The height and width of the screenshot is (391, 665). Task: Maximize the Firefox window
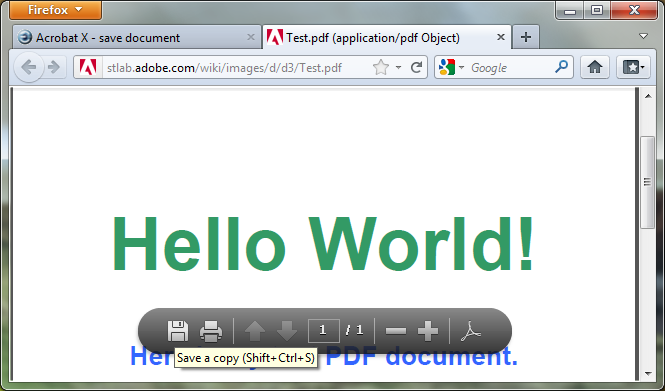[x=597, y=10]
